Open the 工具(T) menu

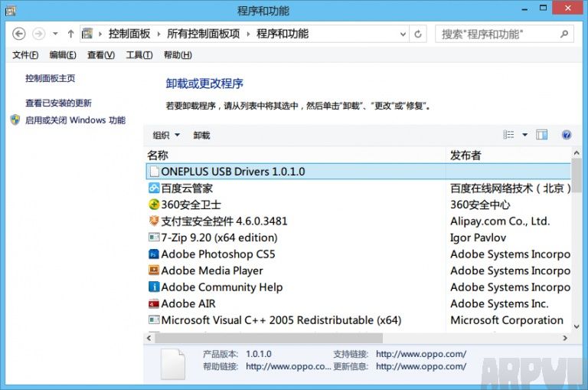click(139, 55)
